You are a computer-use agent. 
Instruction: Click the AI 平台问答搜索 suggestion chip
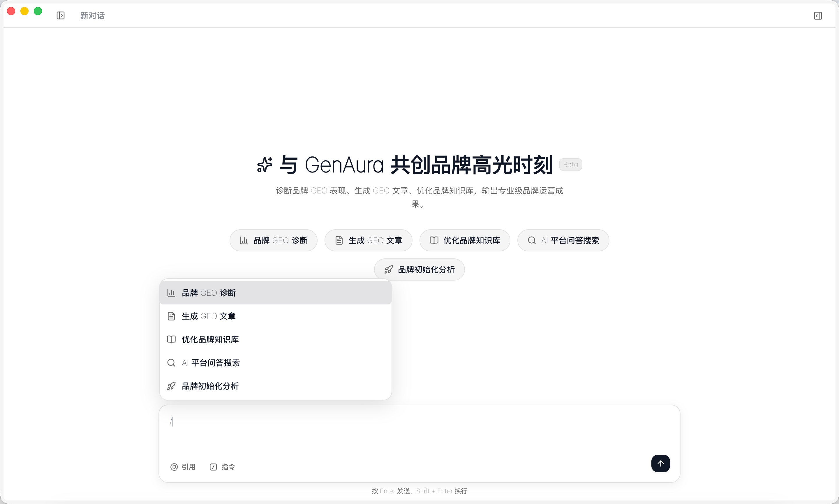tap(563, 240)
